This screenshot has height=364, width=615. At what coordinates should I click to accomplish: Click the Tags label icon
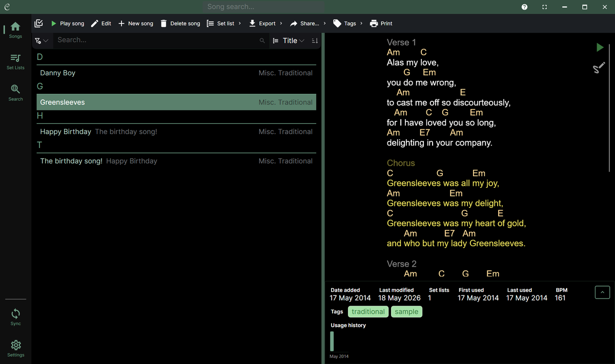point(337,24)
